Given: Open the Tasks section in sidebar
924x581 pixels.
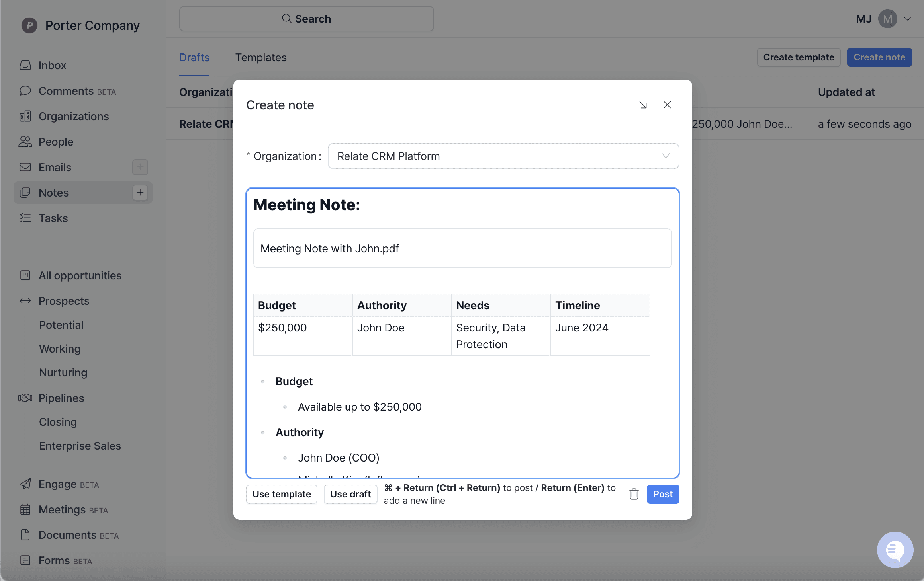Looking at the screenshot, I should pyautogui.click(x=53, y=218).
